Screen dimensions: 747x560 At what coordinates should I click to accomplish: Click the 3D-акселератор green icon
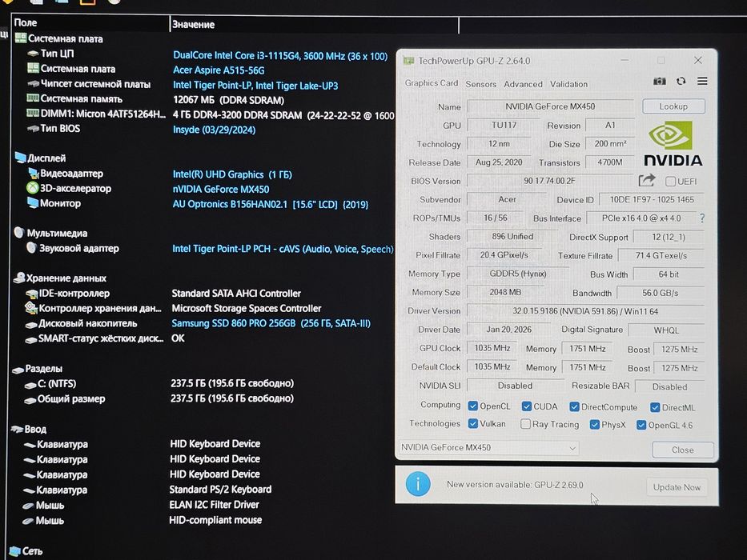click(32, 188)
